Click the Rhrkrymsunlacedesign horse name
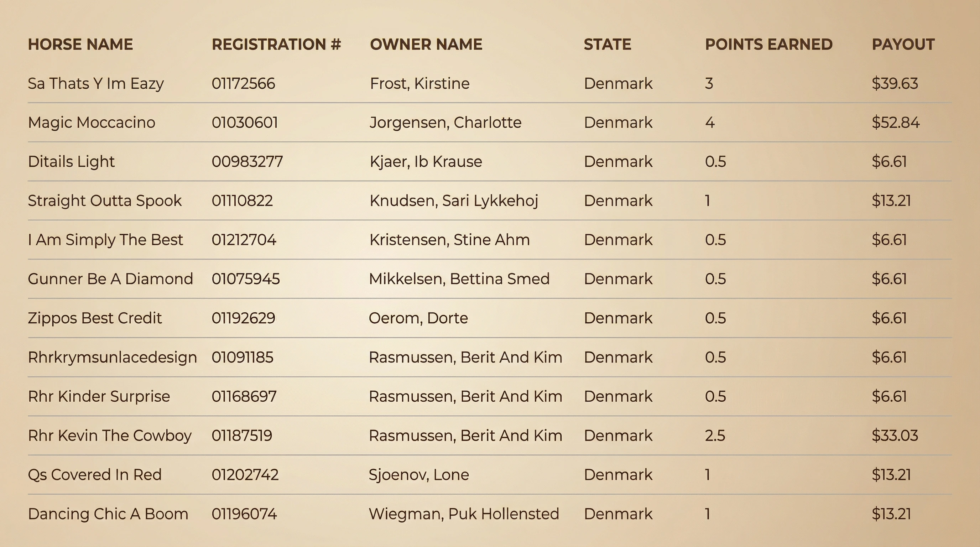980x547 pixels. 112,357
